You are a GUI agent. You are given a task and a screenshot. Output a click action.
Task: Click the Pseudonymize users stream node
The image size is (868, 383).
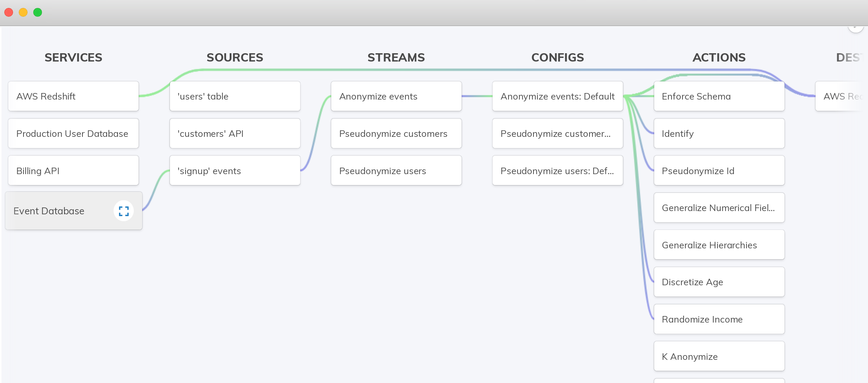[396, 171]
